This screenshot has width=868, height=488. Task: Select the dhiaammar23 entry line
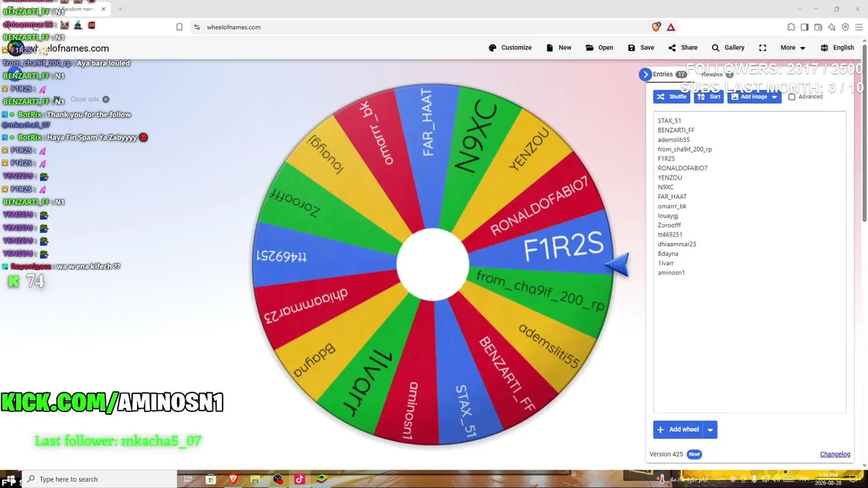pyautogui.click(x=677, y=244)
